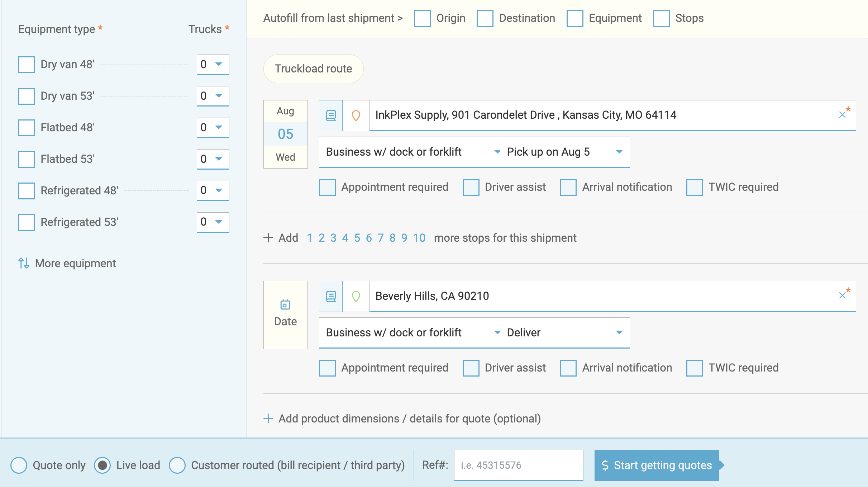The width and height of the screenshot is (868, 487).
Task: Check Appointment required for Beverly Hills stop
Action: point(327,368)
